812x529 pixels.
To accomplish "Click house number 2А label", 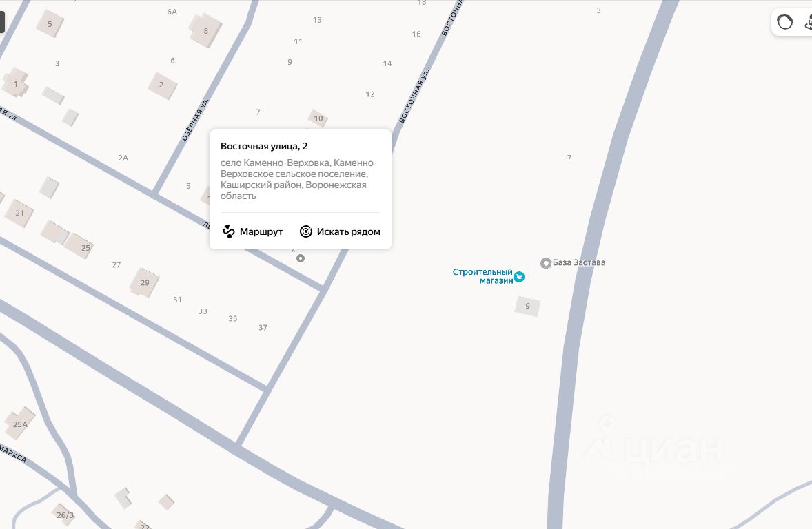I will [123, 157].
